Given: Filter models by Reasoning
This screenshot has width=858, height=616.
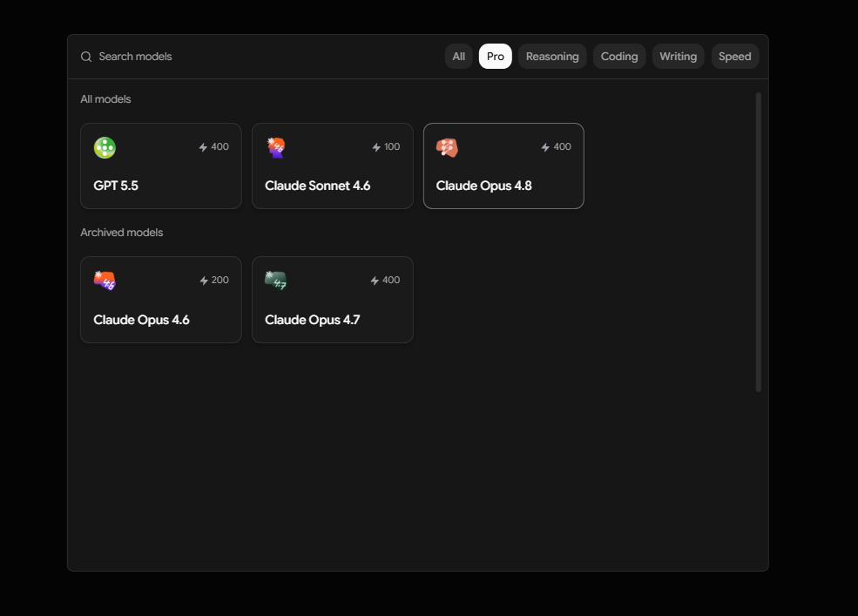Looking at the screenshot, I should [x=552, y=57].
